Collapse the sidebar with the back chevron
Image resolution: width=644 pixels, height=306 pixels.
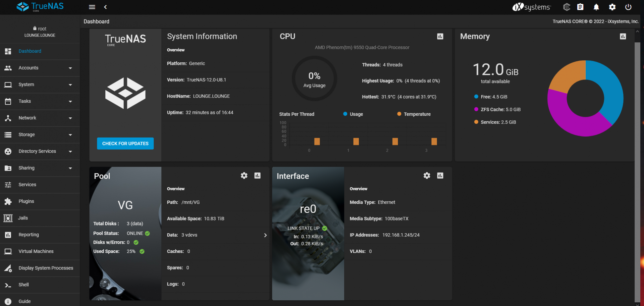click(x=105, y=7)
